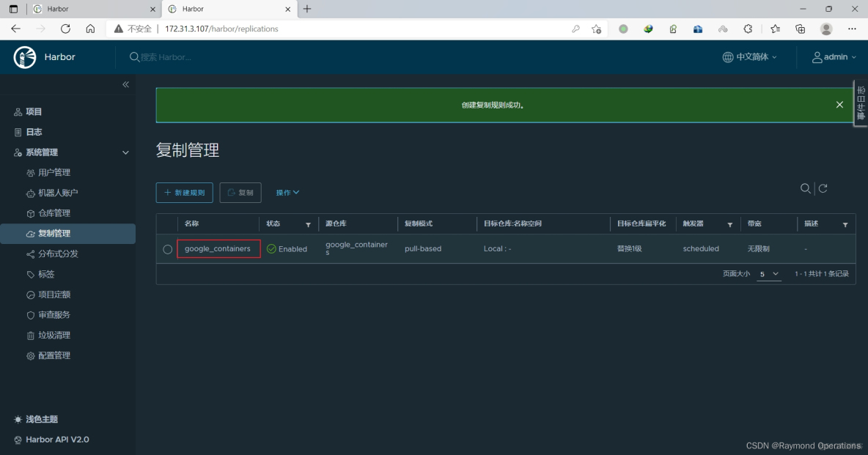Open the 中文简体 language dropdown

tap(749, 57)
